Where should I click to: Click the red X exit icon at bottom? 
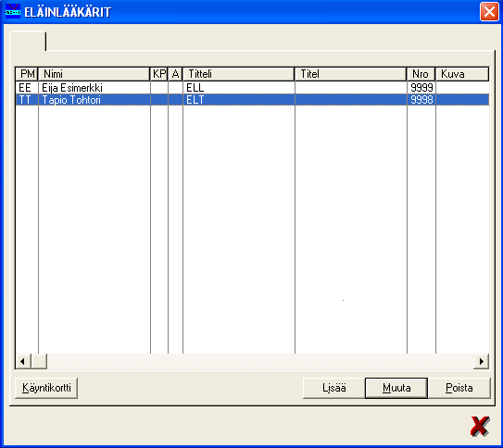tap(480, 427)
